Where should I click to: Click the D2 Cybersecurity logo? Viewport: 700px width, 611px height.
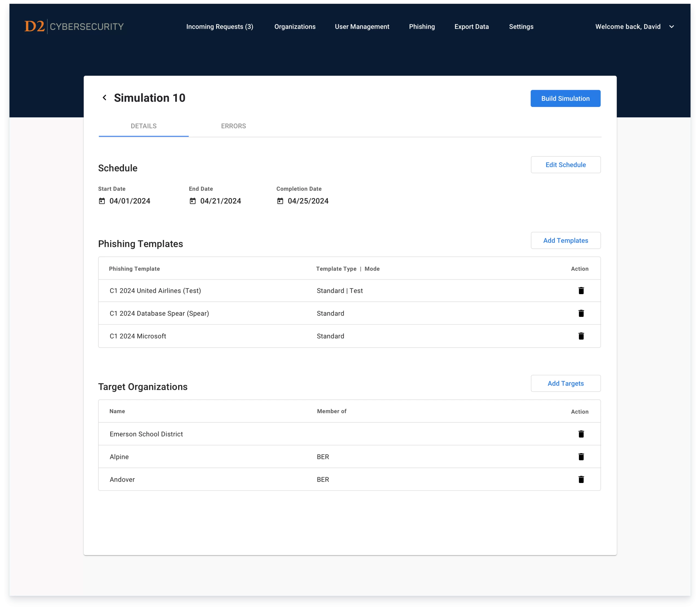click(74, 27)
